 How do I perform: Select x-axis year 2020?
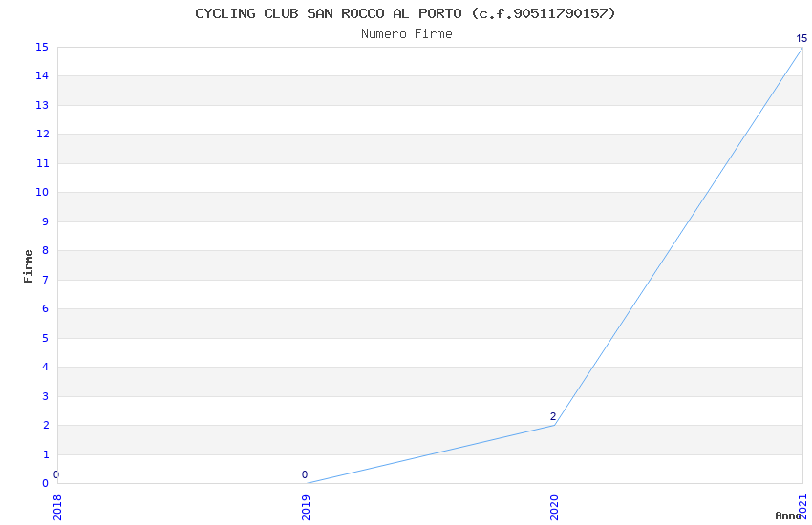554,508
